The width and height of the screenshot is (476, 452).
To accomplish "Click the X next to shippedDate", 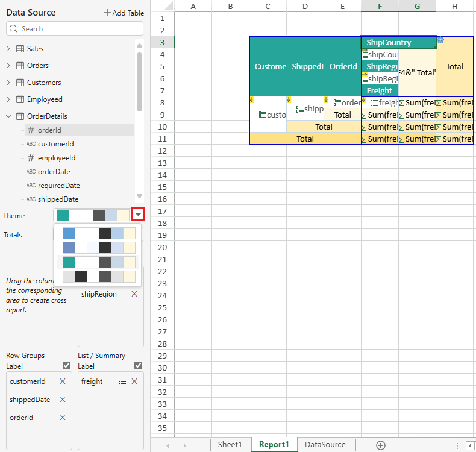I will [x=63, y=400].
